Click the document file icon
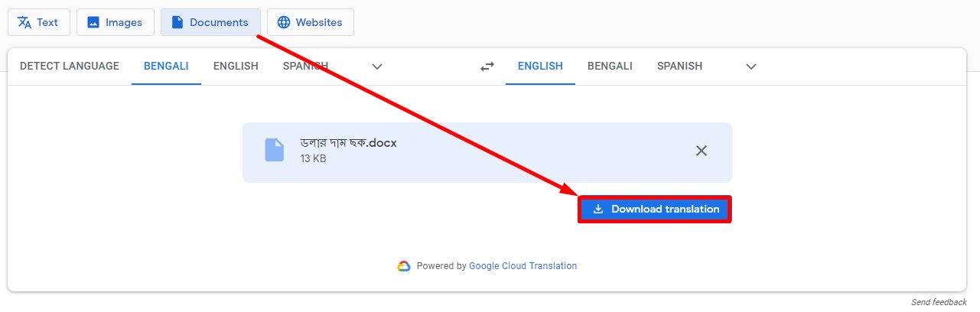Image resolution: width=980 pixels, height=312 pixels. coord(274,150)
